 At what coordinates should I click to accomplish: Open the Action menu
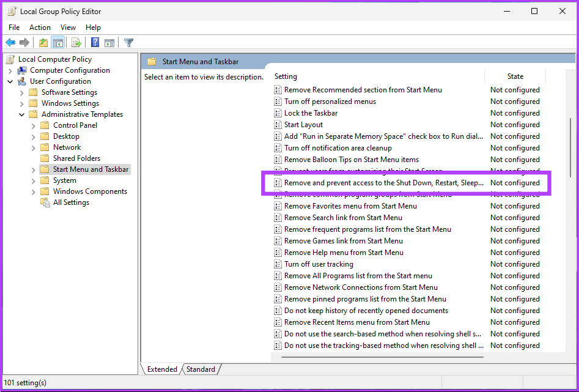(40, 28)
